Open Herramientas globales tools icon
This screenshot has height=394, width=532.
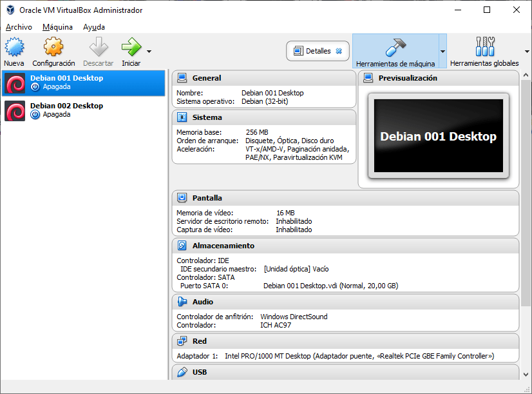click(x=484, y=47)
